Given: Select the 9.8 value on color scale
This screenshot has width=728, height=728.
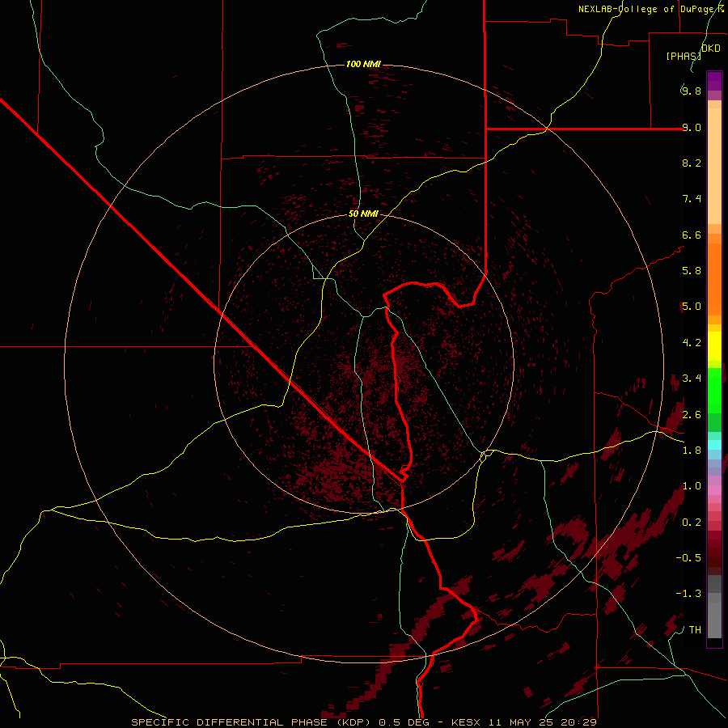Looking at the screenshot, I should pyautogui.click(x=692, y=91).
